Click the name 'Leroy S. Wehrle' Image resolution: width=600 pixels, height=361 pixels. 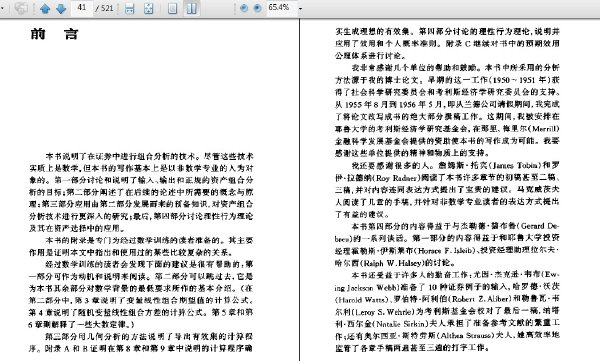(x=384, y=312)
